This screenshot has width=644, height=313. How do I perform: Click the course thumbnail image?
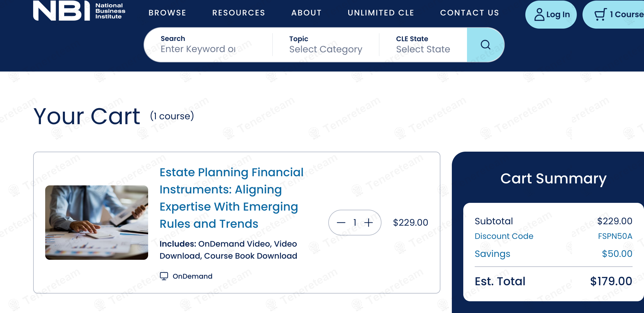[x=97, y=223]
